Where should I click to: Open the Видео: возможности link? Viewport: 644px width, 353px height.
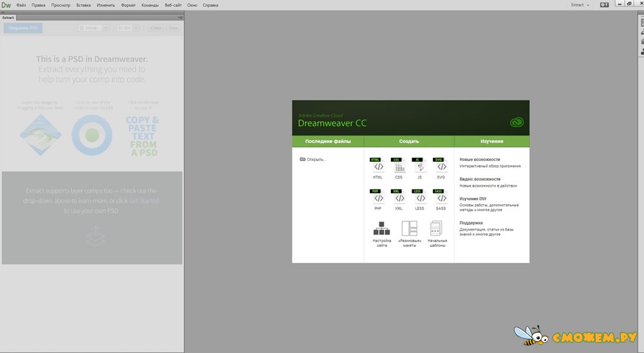pos(480,179)
